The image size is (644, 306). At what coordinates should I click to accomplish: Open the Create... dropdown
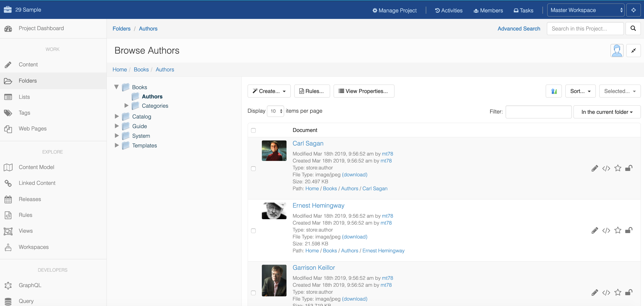click(x=269, y=91)
